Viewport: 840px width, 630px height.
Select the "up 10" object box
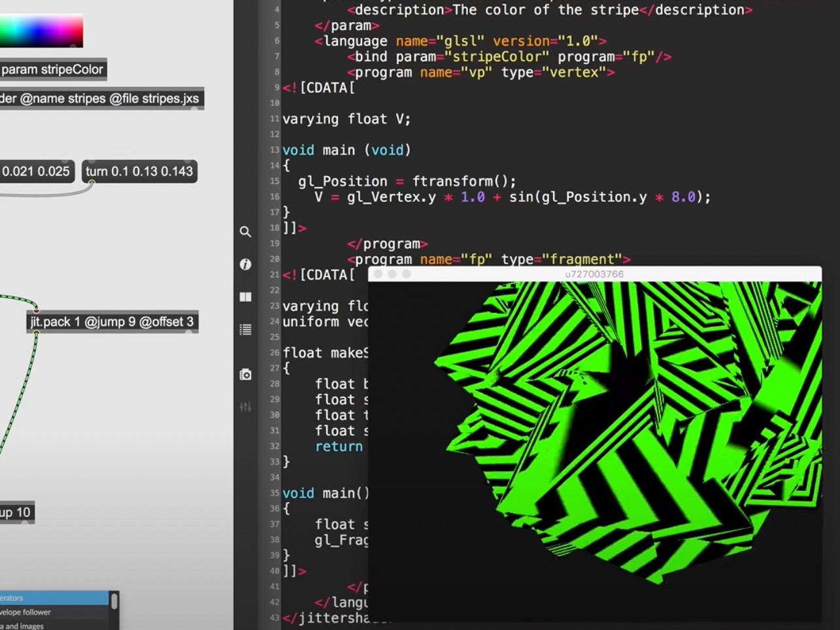16,512
